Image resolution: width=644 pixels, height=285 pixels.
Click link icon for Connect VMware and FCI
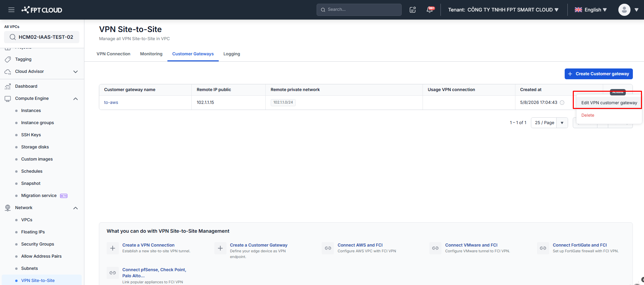[435, 248]
